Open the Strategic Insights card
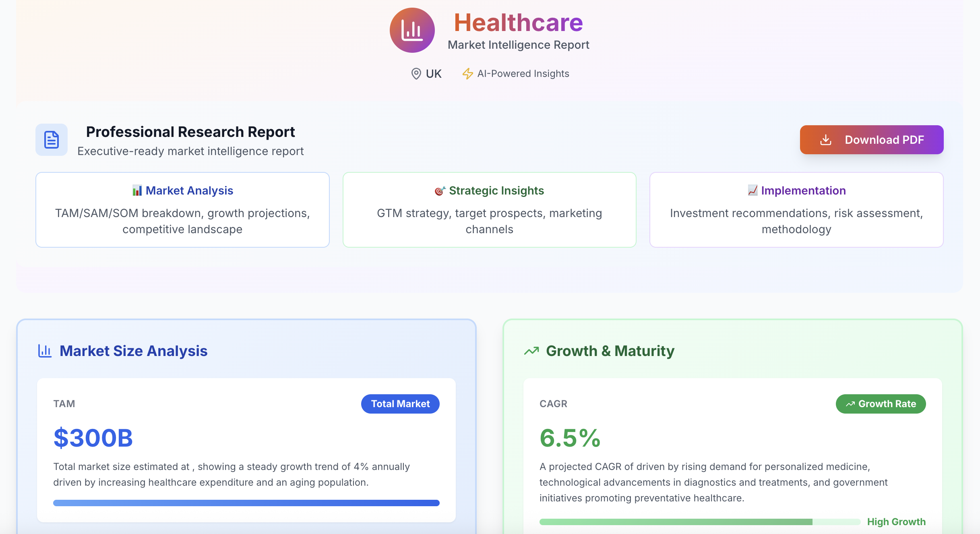 click(x=489, y=210)
